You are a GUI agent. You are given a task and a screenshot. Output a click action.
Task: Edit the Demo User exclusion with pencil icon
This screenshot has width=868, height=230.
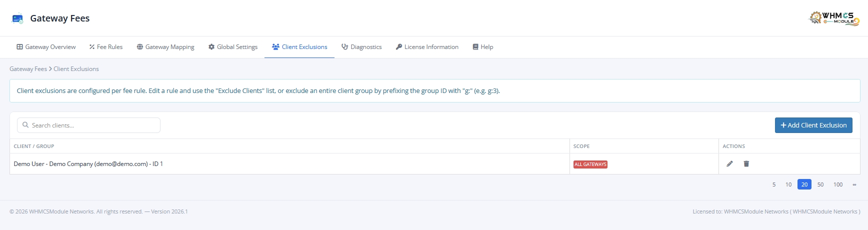point(729,164)
